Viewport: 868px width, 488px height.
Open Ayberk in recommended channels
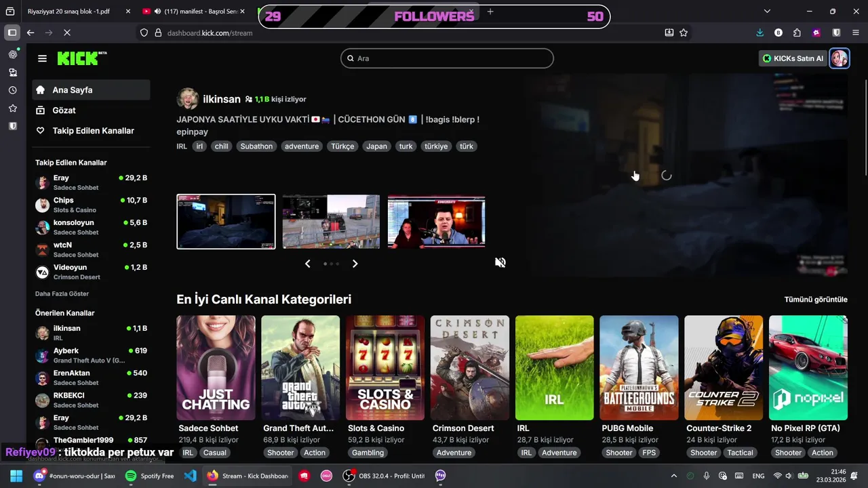91,355
